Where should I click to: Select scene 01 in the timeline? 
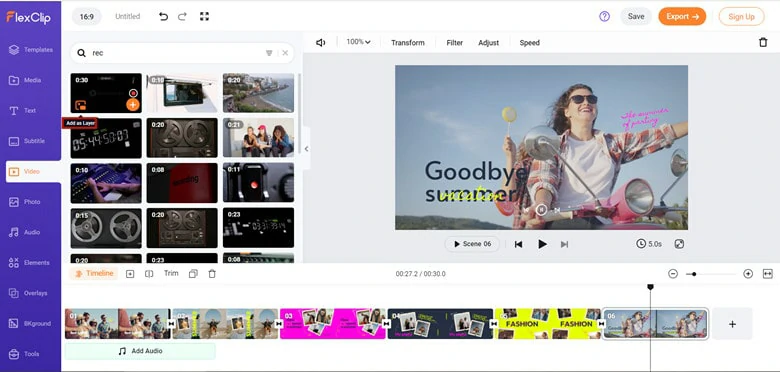(117, 324)
